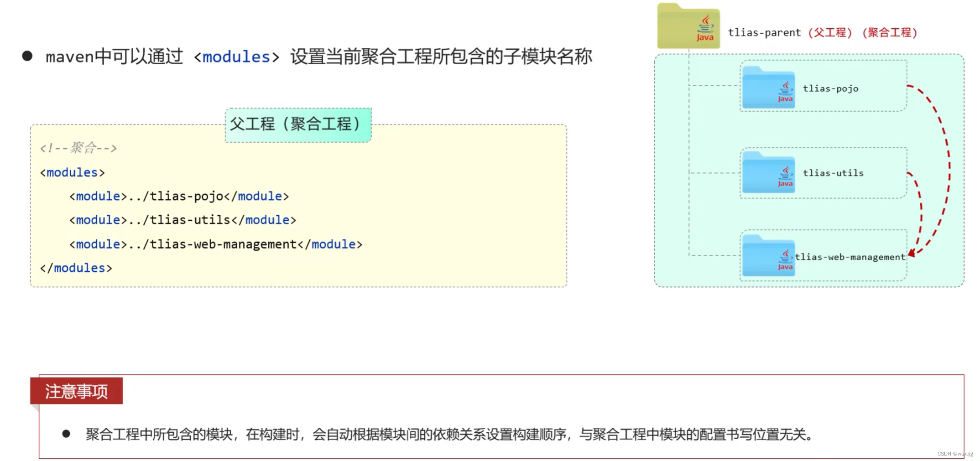This screenshot has height=461, width=980.
Task: Click the red (聚合工程) annotation text
Action: tap(890, 33)
